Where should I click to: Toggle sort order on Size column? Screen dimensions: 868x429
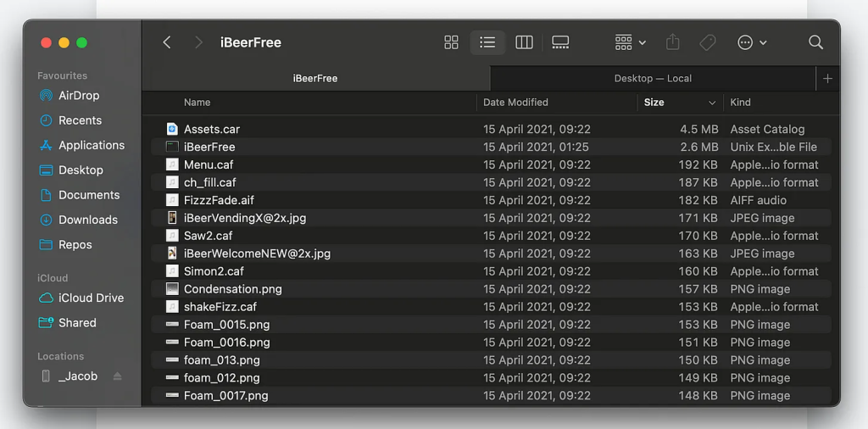click(x=711, y=103)
